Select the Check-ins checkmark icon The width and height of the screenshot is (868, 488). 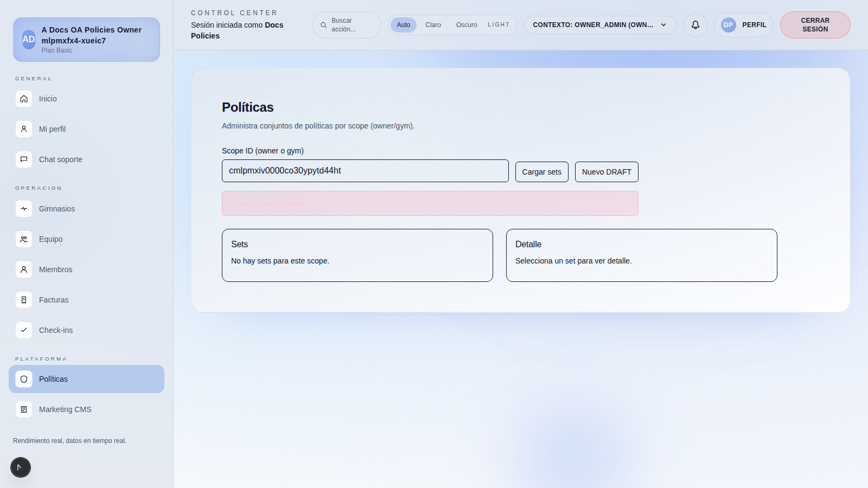pos(24,330)
